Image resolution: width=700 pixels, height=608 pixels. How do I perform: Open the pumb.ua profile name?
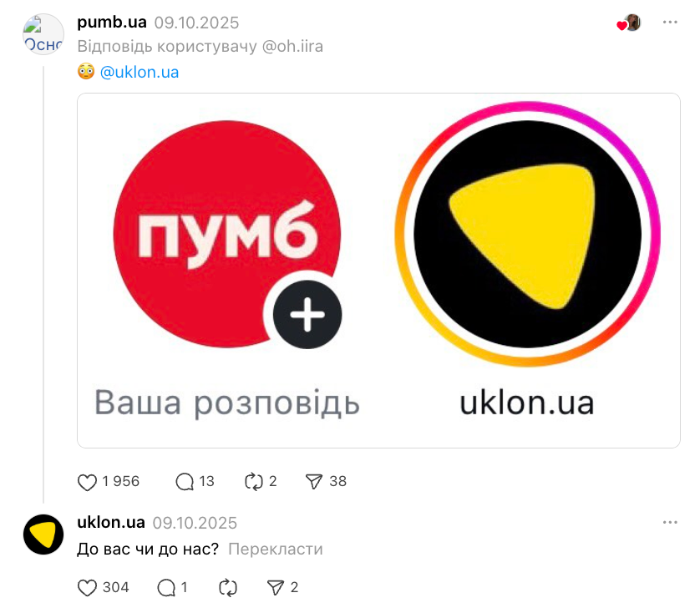click(112, 23)
